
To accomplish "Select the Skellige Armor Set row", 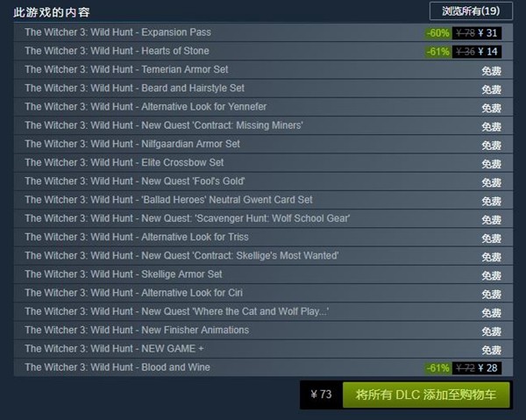I will click(263, 274).
